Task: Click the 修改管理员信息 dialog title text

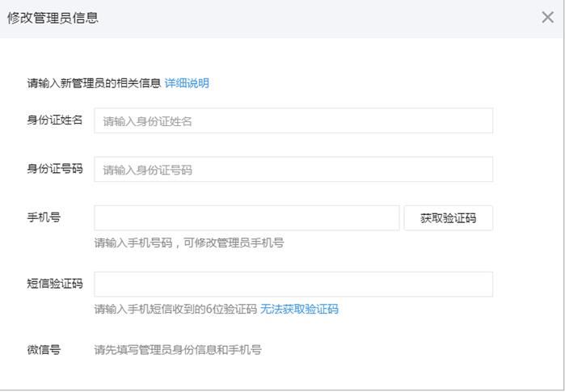Action: (x=53, y=18)
